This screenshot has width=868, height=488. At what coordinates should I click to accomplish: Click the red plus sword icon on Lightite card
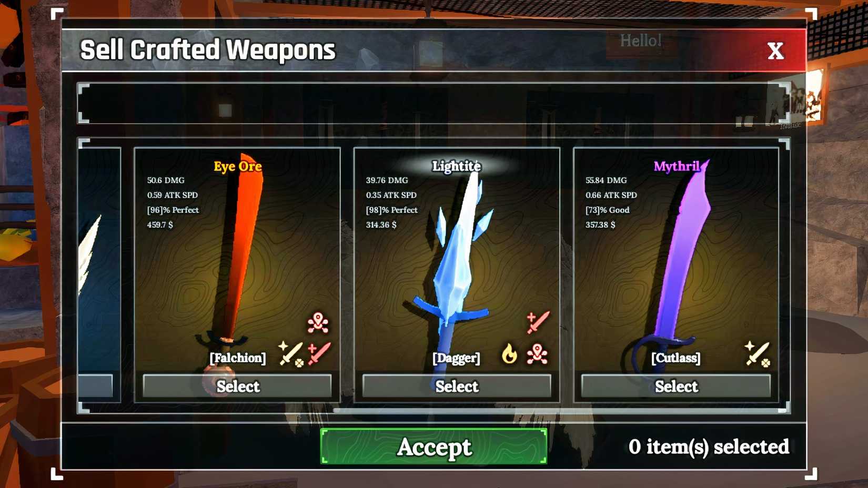pyautogui.click(x=538, y=322)
